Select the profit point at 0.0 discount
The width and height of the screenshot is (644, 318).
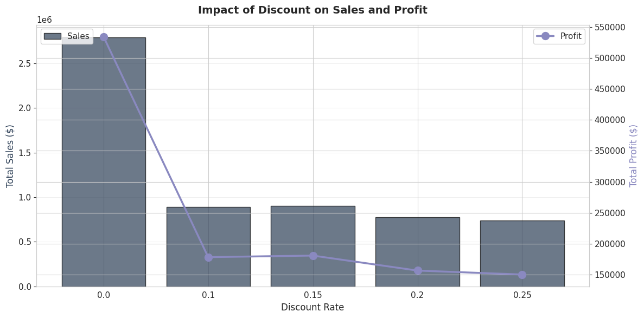104,37
